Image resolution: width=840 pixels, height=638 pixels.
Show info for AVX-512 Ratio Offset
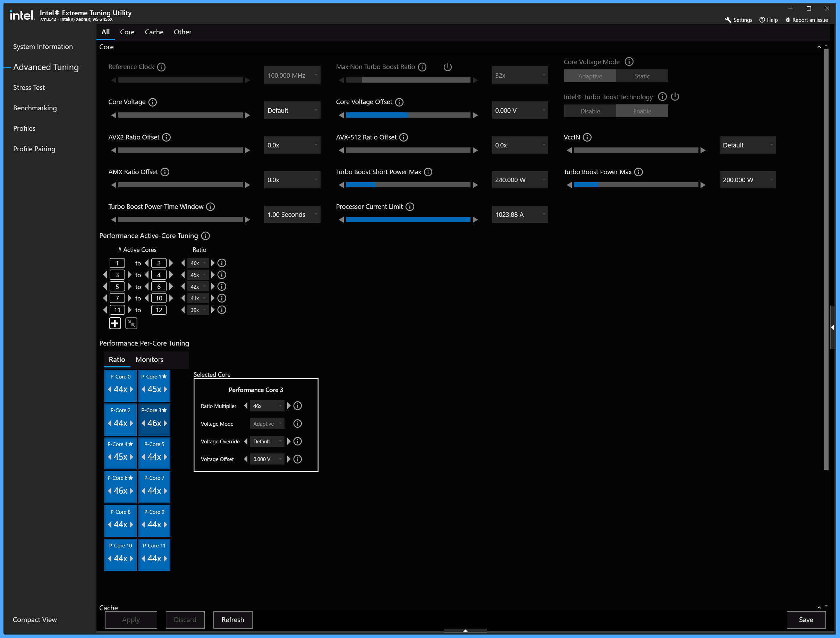click(404, 137)
